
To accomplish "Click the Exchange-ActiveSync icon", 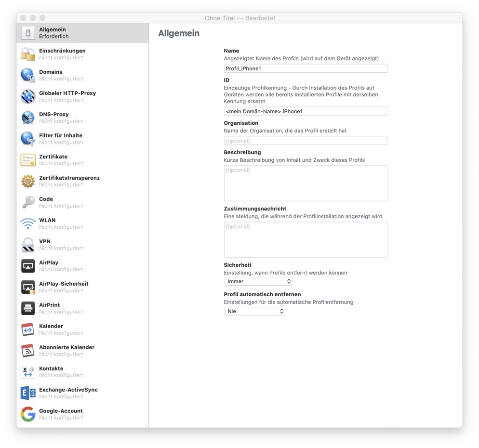I will pos(27,393).
